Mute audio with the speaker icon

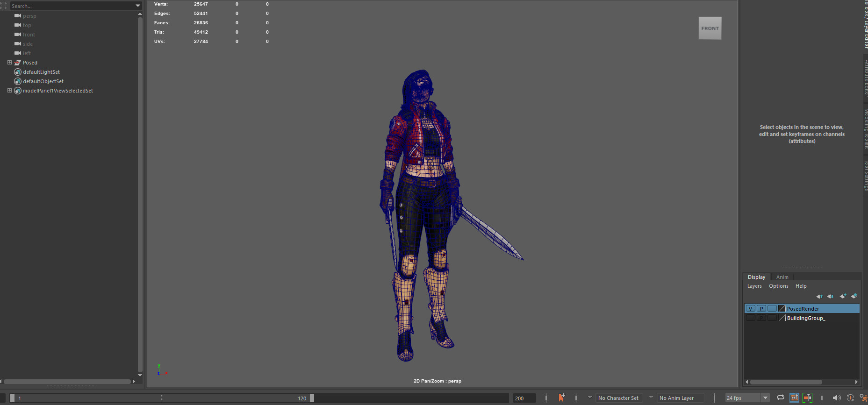(x=836, y=398)
